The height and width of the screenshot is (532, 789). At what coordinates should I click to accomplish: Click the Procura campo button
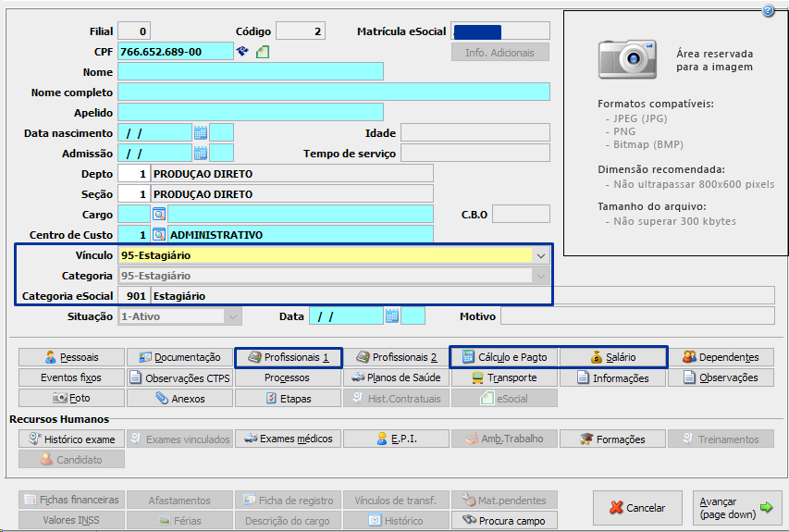click(505, 520)
